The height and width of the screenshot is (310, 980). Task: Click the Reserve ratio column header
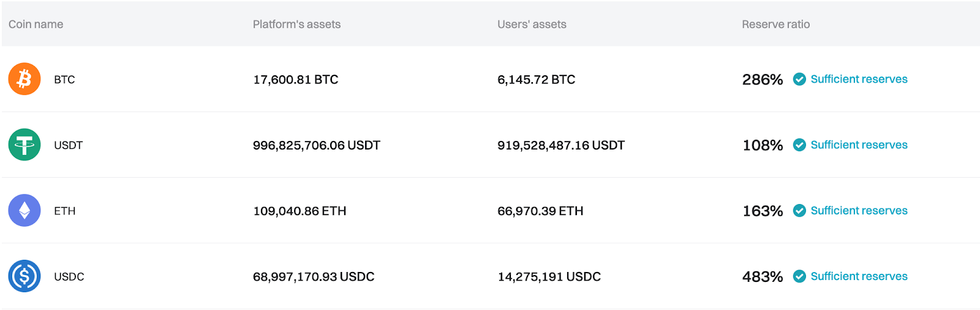775,25
